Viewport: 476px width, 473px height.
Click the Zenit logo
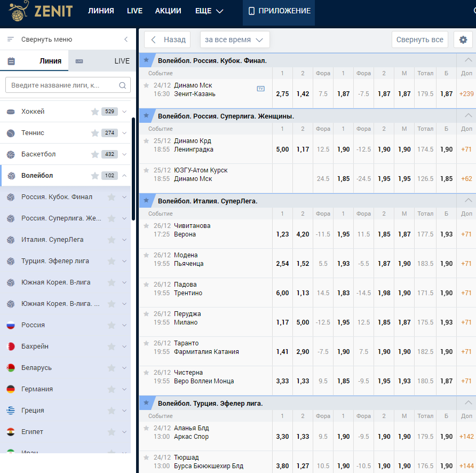pos(41,11)
